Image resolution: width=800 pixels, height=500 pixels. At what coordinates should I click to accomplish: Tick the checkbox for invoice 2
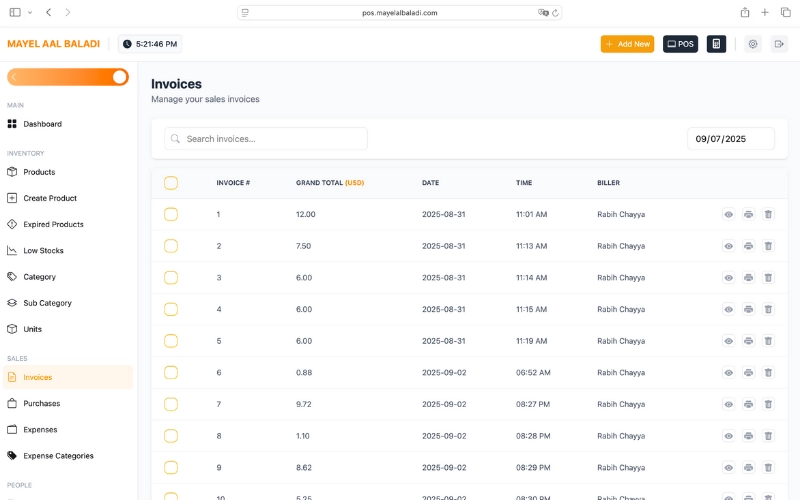(x=171, y=246)
